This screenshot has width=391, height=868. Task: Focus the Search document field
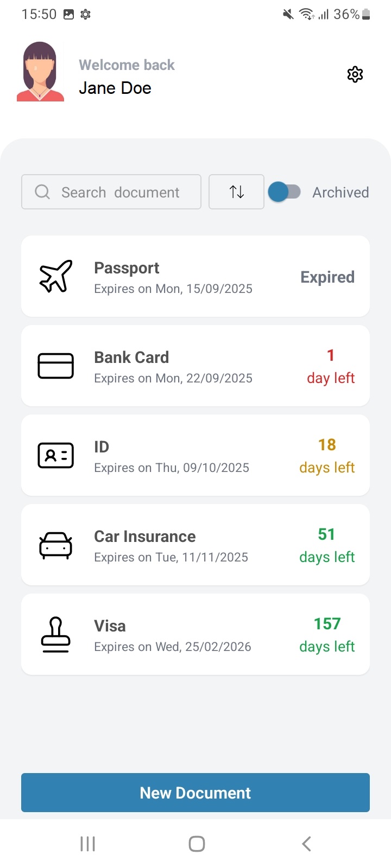pyautogui.click(x=121, y=193)
